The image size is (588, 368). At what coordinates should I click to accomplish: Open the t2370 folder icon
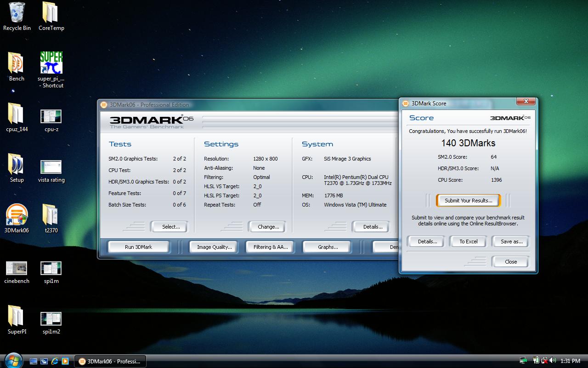click(x=51, y=215)
